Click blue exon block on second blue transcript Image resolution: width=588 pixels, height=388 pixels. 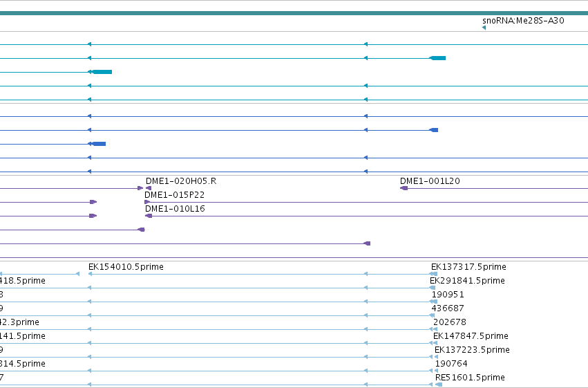point(434,130)
